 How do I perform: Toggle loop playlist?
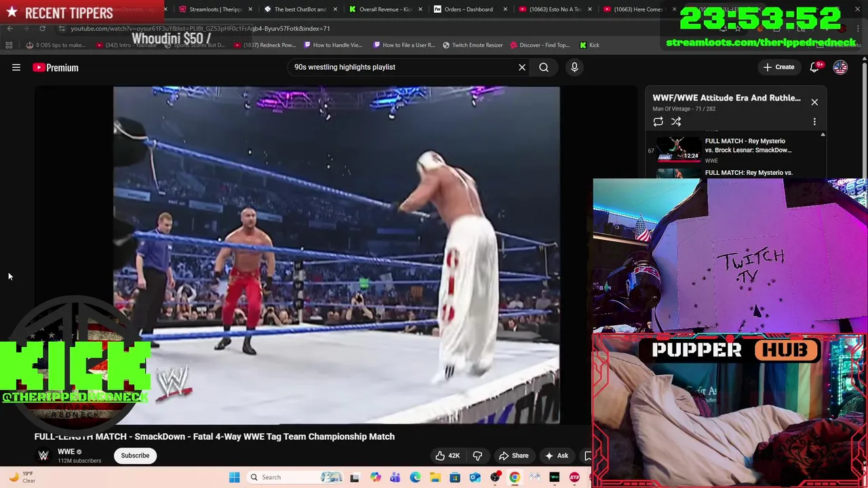pos(658,122)
